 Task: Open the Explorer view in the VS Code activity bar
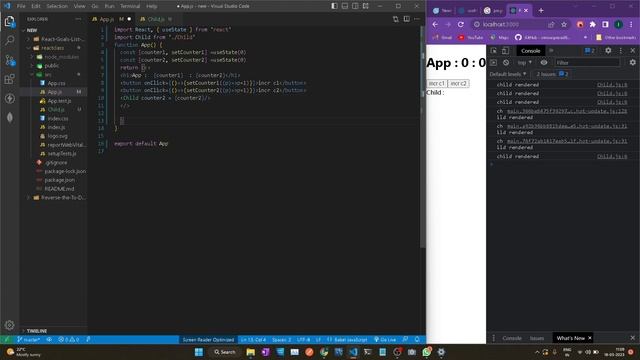[x=9, y=21]
